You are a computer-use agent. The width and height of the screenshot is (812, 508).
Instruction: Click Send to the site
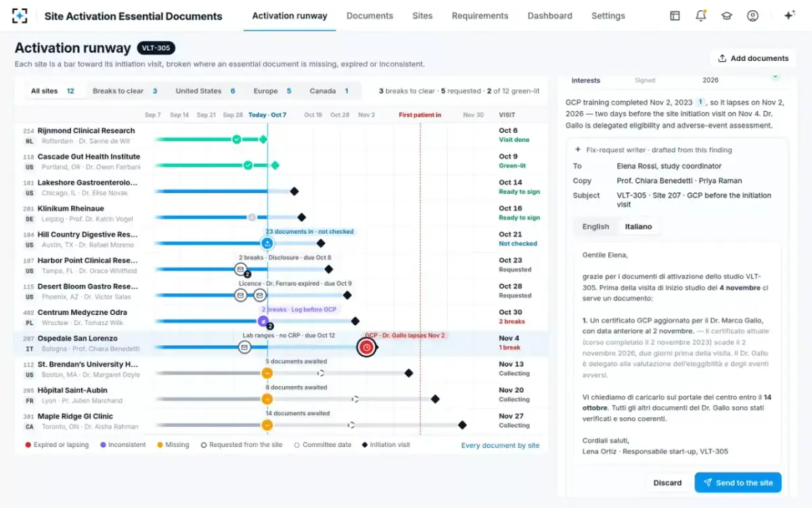738,483
